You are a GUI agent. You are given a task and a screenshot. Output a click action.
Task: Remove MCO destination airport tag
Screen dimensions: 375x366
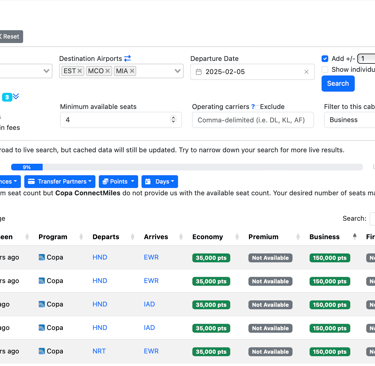coord(108,71)
